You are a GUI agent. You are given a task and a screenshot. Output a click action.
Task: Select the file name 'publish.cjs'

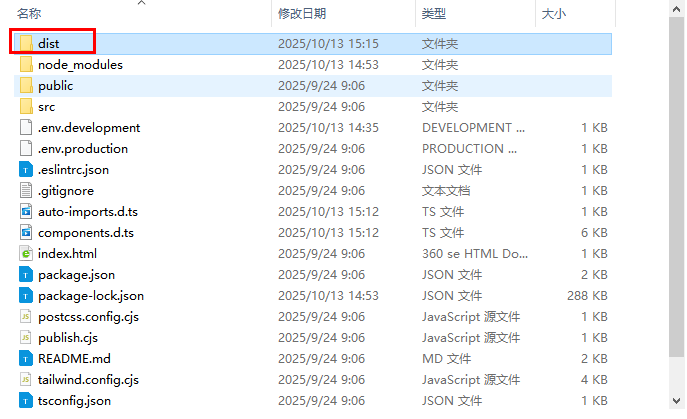68,337
